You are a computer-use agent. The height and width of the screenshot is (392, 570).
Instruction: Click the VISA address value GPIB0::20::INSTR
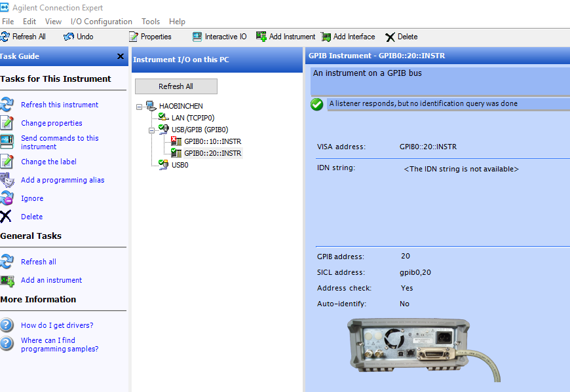428,147
